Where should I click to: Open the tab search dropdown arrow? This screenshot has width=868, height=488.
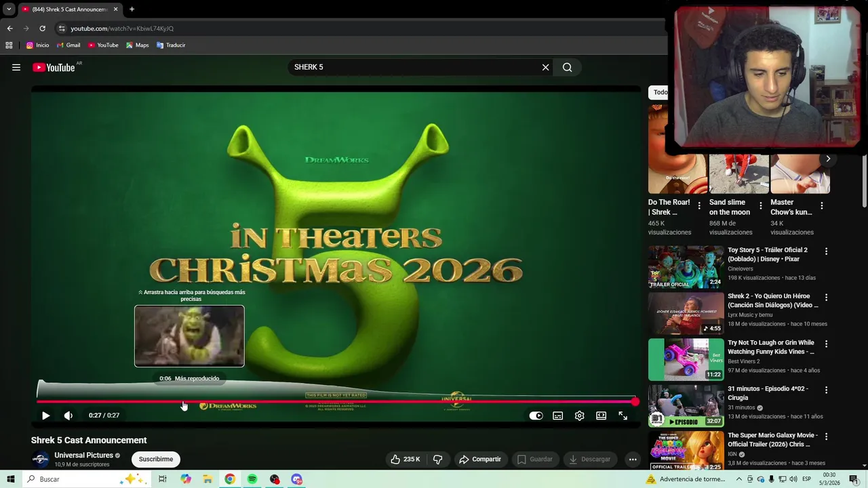tap(9, 9)
